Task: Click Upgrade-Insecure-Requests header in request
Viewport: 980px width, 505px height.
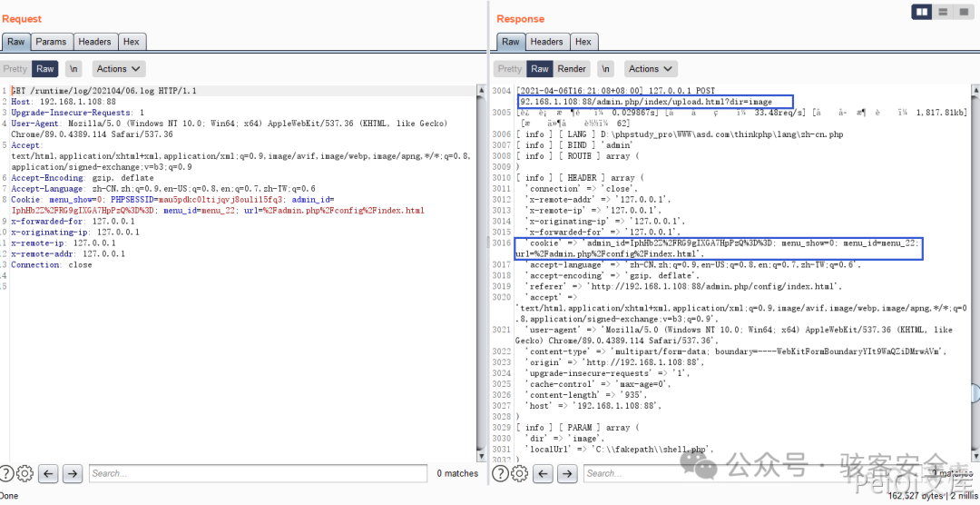Action: 77,113
